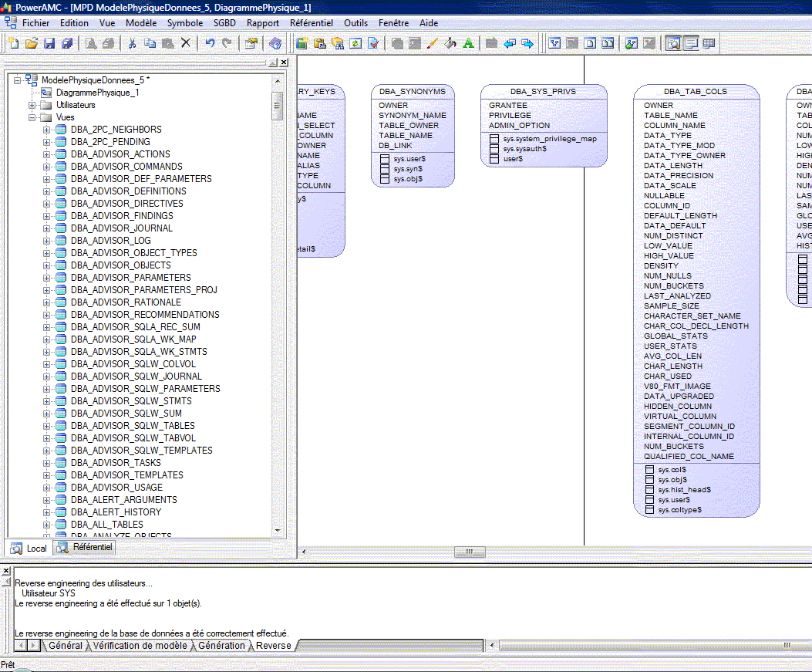Select DBA_ADVISOR_TASKS in the tree
Viewport: 812px width, 672px height.
pyautogui.click(x=116, y=463)
